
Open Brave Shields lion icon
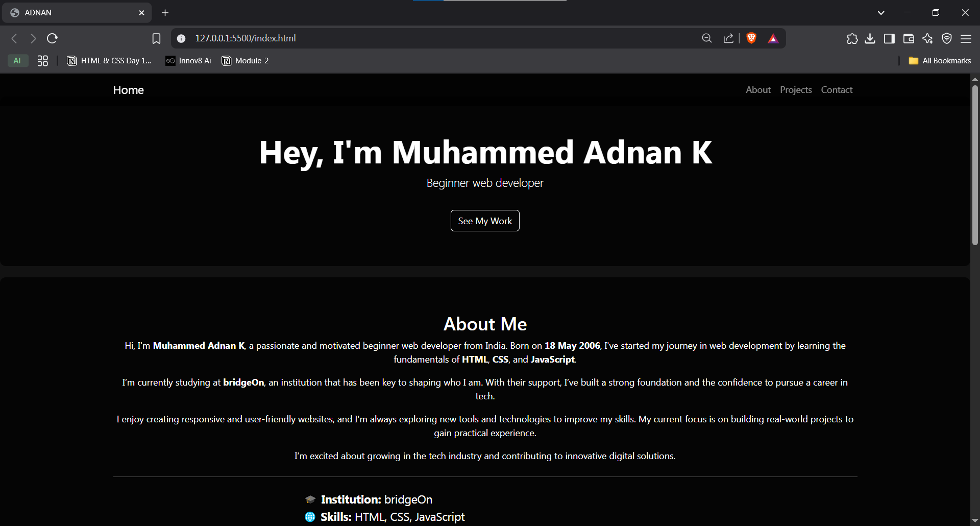coord(751,38)
